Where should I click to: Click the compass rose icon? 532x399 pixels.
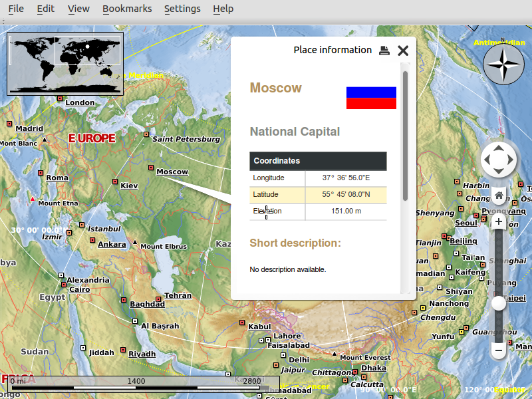coord(503,65)
